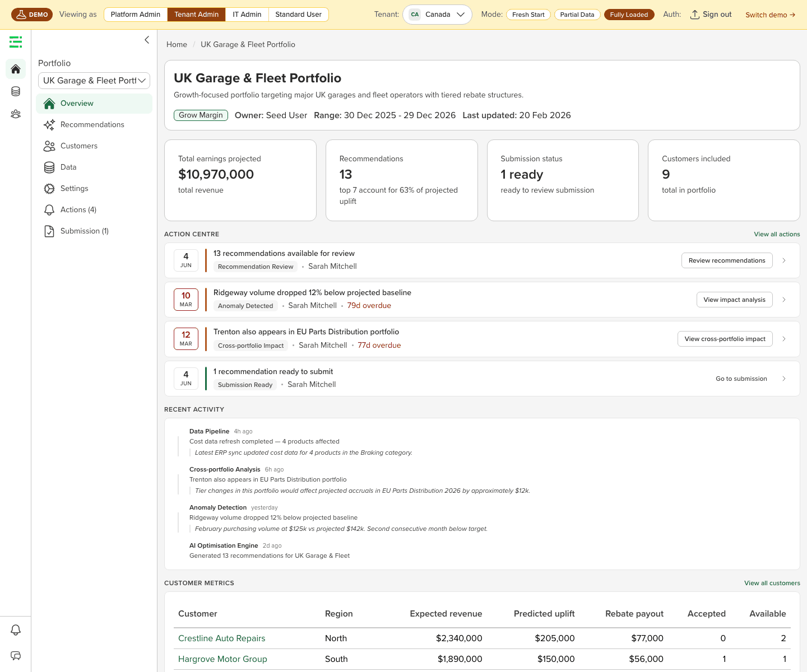This screenshot has height=672, width=807.
Task: Open the Recommendations summary card
Action: click(x=402, y=180)
